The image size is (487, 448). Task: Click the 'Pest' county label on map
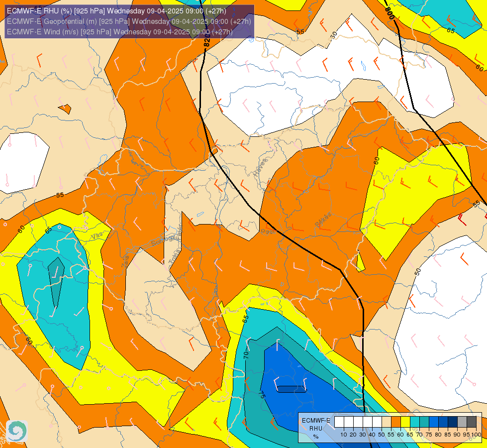tap(268, 231)
